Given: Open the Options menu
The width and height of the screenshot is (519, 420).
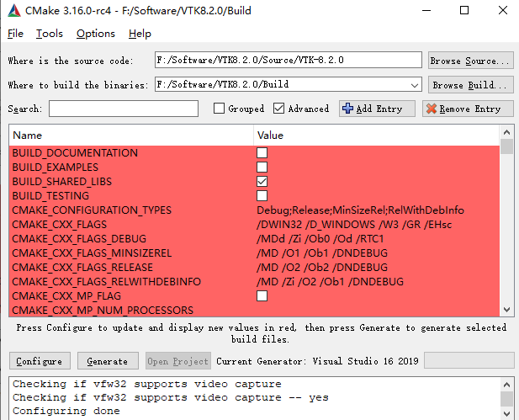Looking at the screenshot, I should [x=96, y=34].
